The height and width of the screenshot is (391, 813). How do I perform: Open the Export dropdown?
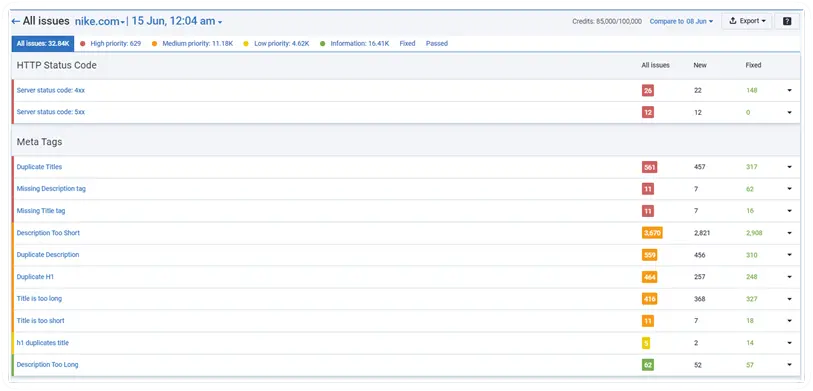coord(747,21)
